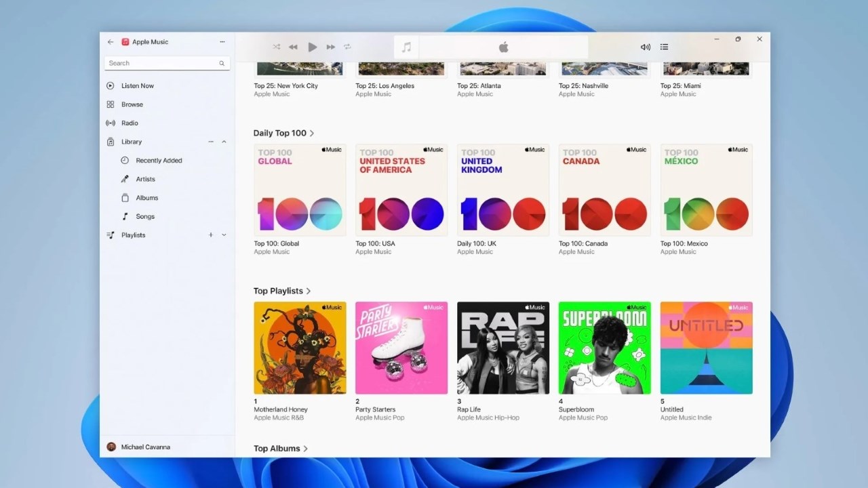
Task: Open the Superbloom playlist thumbnail
Action: point(604,348)
